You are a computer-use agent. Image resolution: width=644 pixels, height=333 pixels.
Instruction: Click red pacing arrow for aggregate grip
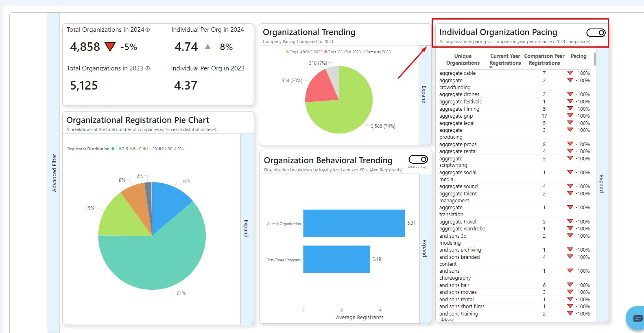coord(570,116)
